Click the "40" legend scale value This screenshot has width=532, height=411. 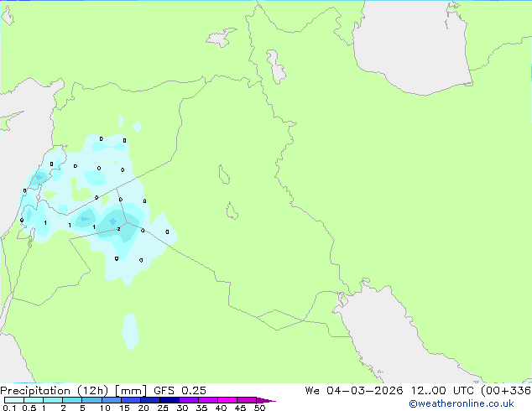(x=221, y=408)
